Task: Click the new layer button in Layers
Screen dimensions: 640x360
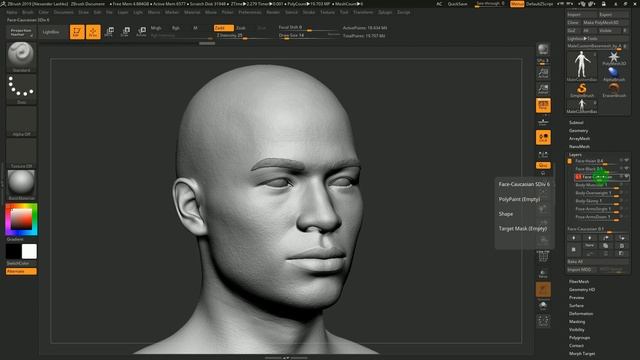Action: (x=573, y=249)
